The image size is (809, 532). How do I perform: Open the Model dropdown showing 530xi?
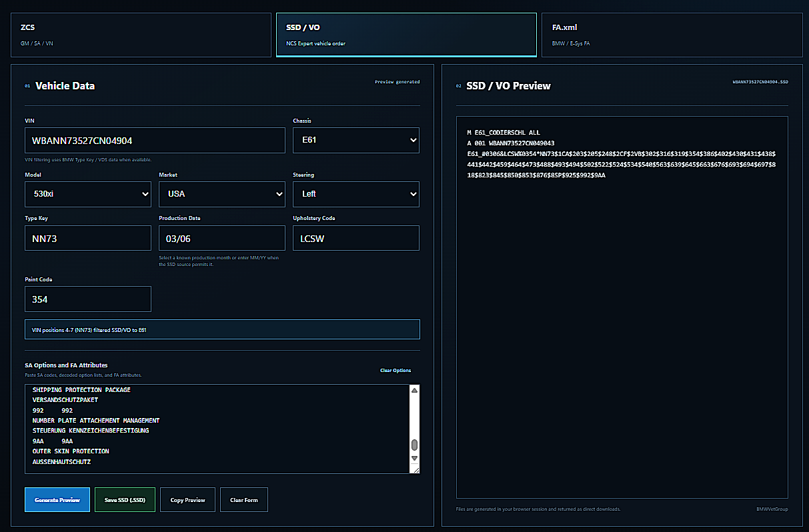click(88, 194)
